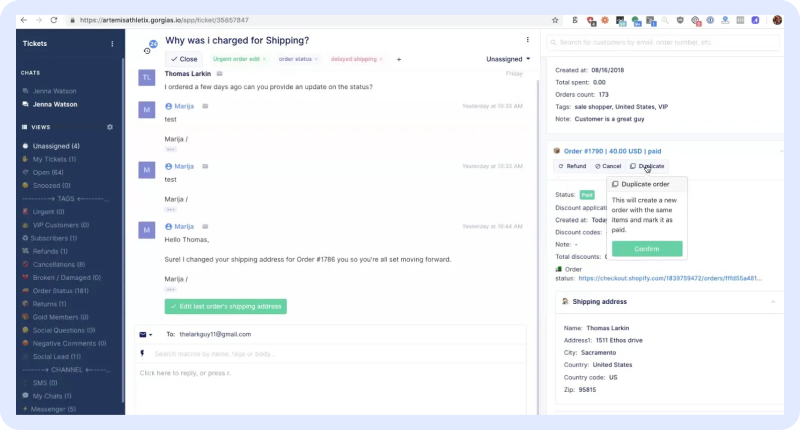Bookmark the page with the star icon
Image resolution: width=800 pixels, height=430 pixels.
tap(555, 20)
